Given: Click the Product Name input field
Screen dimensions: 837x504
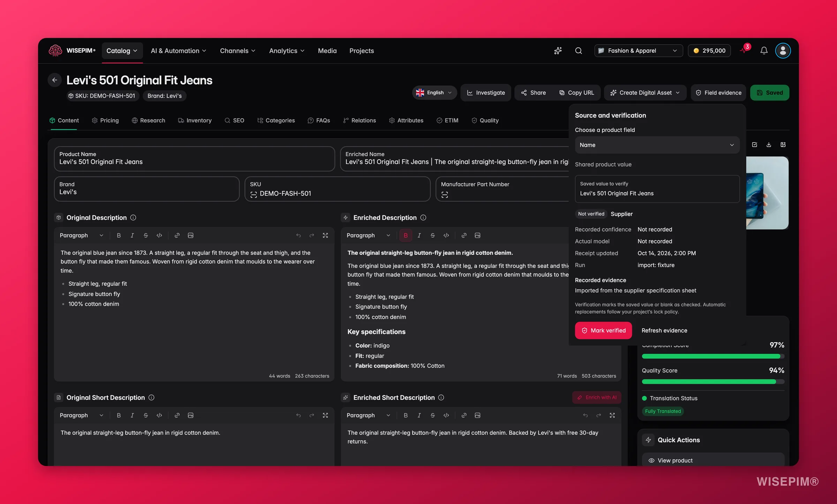Looking at the screenshot, I should pyautogui.click(x=194, y=159).
